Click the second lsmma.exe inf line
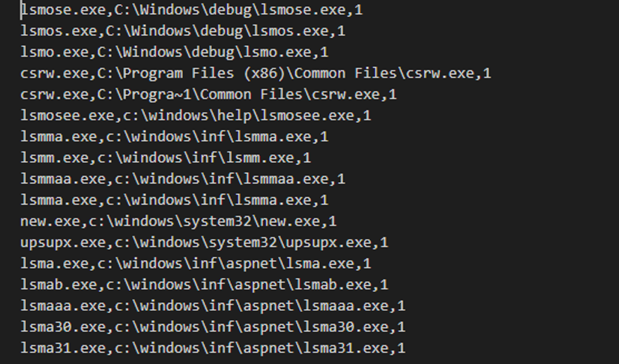 (x=174, y=200)
